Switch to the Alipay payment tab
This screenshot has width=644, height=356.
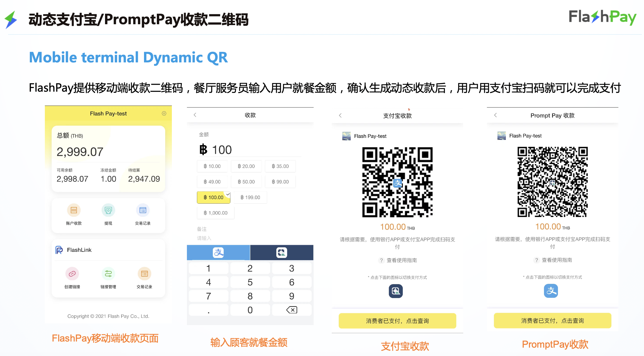(218, 252)
